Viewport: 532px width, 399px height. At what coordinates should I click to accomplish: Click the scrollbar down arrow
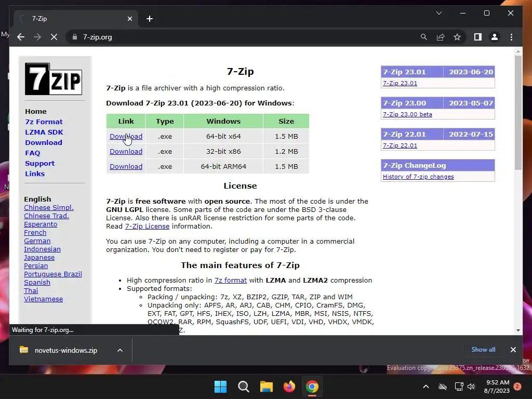(518, 330)
